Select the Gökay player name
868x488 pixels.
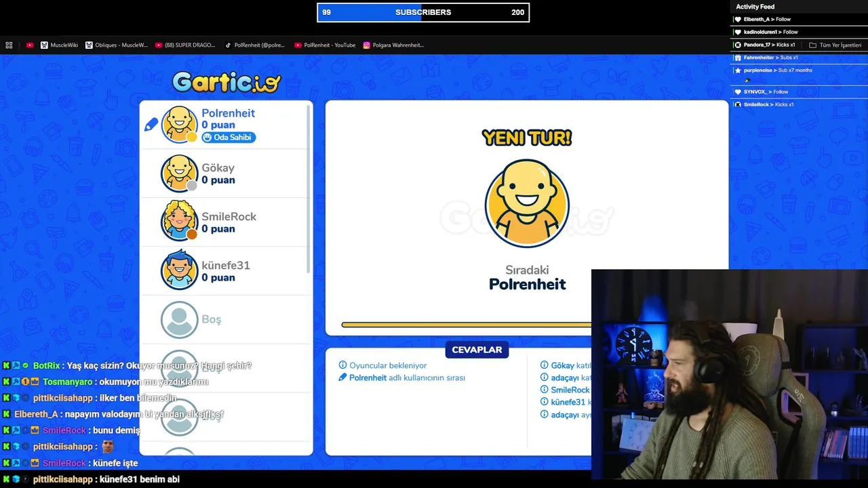[218, 168]
